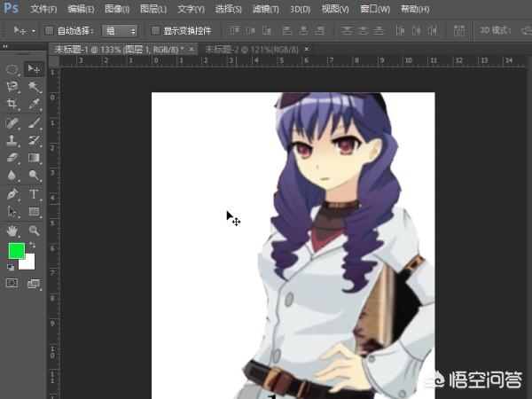
Task: Close the 未标题-1 document tab
Action: tap(192, 50)
